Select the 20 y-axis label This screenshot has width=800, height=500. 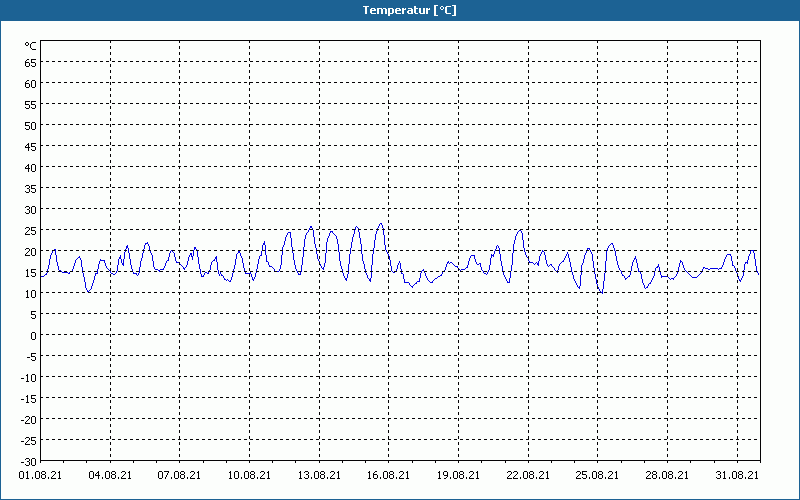(x=31, y=252)
